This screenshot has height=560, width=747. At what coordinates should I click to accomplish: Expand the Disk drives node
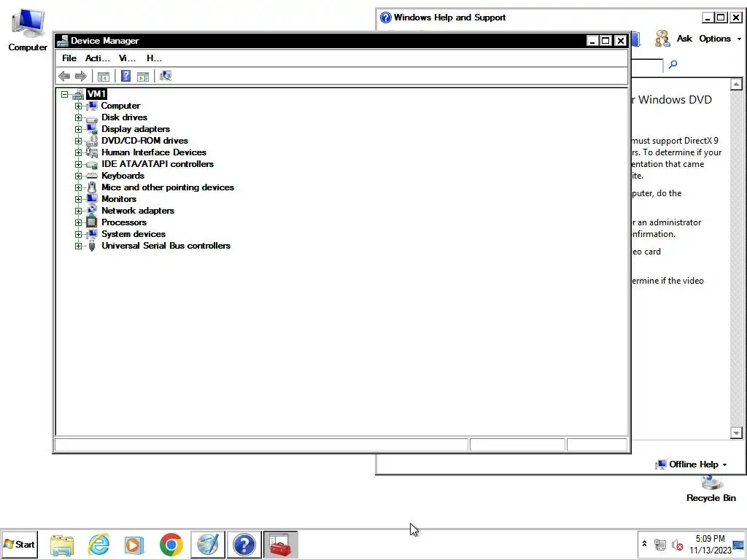click(78, 117)
